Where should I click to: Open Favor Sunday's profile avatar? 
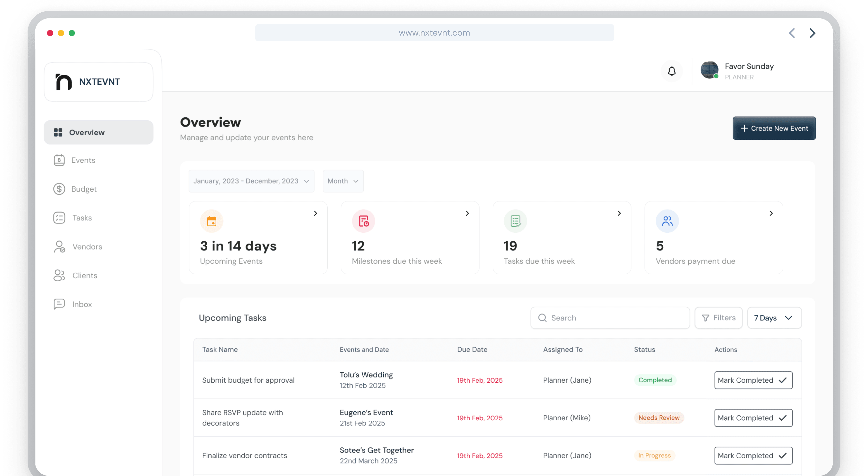[x=709, y=70]
